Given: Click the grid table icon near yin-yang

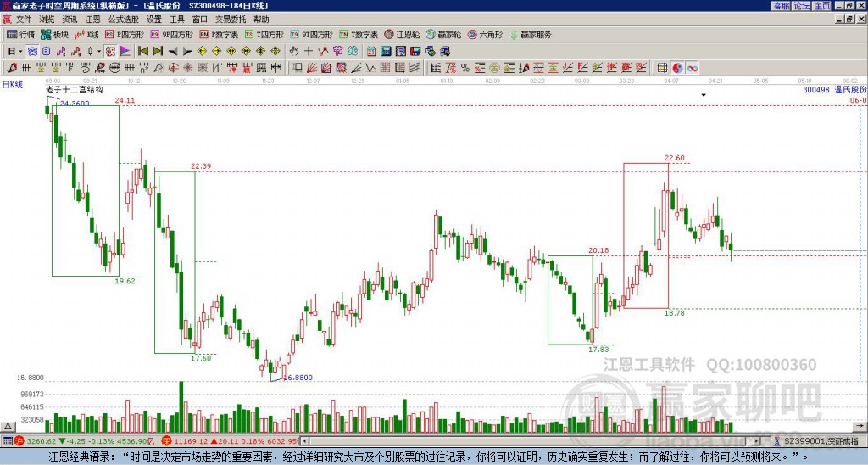Looking at the screenshot, I should pyautogui.click(x=662, y=68).
